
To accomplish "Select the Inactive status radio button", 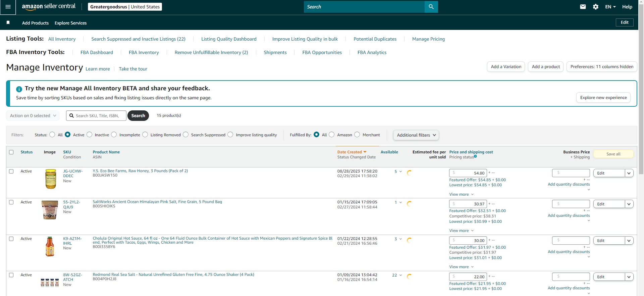I will point(89,135).
